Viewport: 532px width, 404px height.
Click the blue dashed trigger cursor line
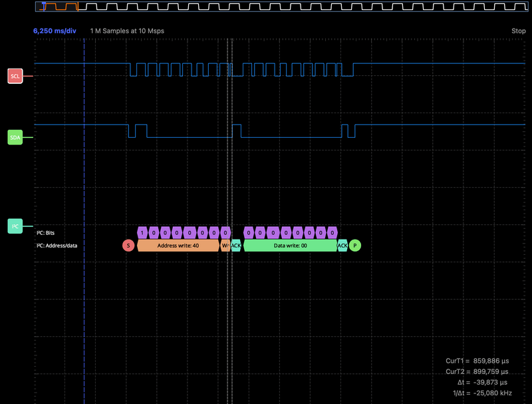(84, 221)
